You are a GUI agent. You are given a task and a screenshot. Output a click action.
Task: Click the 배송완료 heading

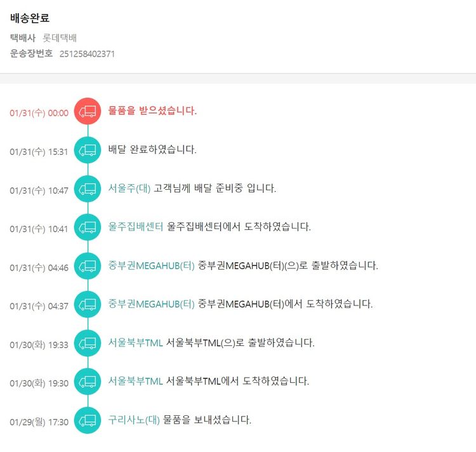(x=30, y=18)
